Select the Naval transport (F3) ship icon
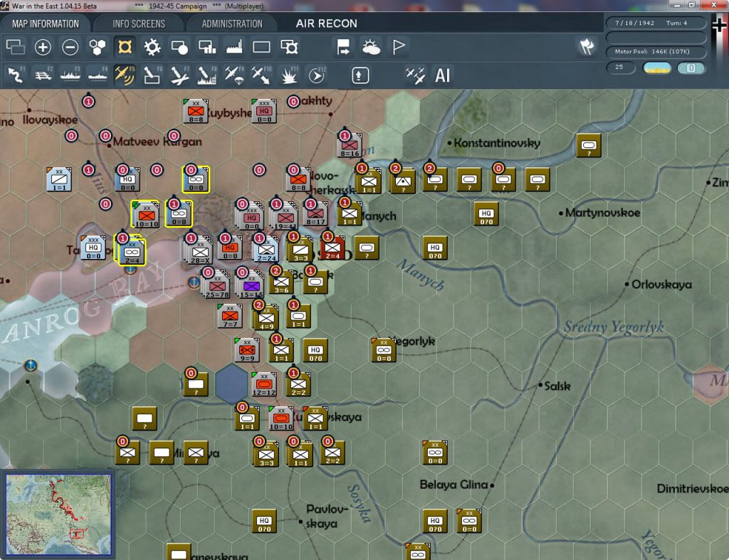Viewport: 729px width, 560px height. (x=70, y=75)
